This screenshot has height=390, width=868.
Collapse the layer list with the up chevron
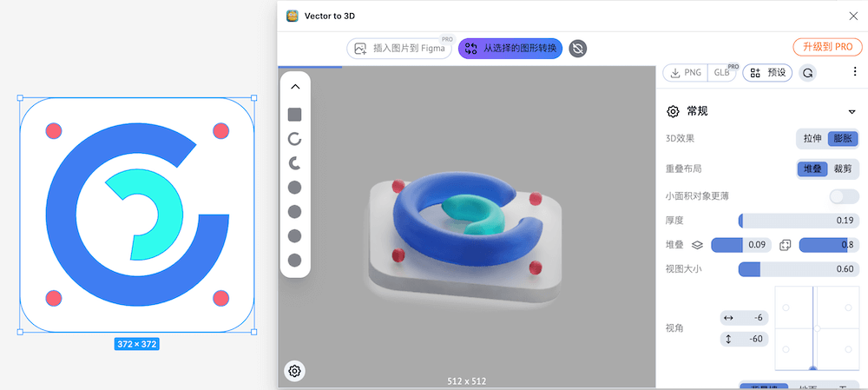pos(295,86)
